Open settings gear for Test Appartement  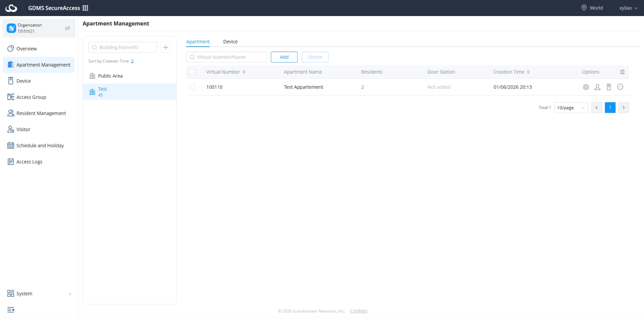pos(586,87)
